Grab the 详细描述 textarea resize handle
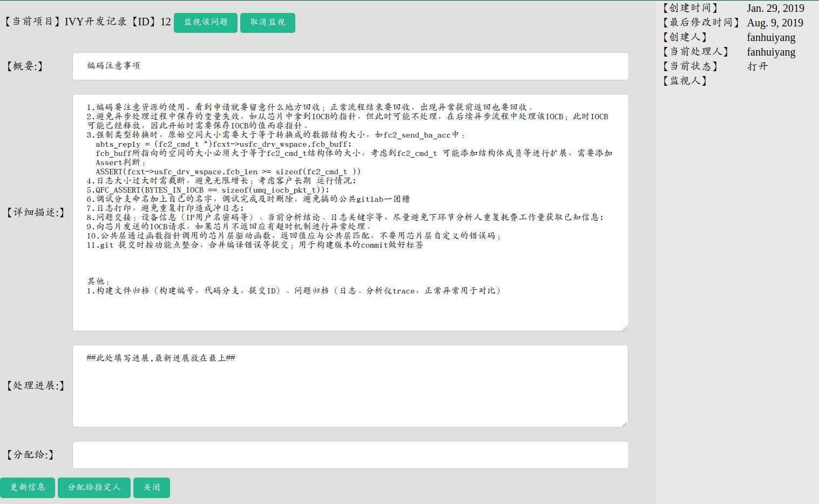This screenshot has width=819, height=504. coord(625,328)
